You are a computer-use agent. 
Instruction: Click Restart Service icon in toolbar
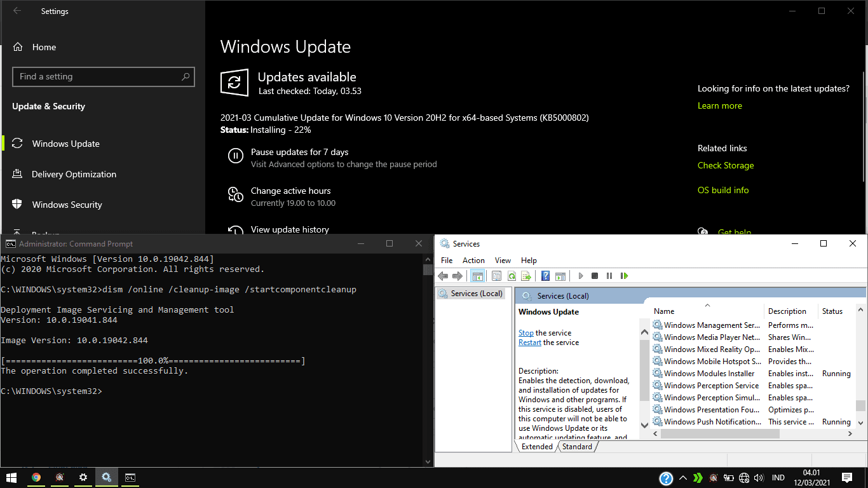(x=624, y=276)
